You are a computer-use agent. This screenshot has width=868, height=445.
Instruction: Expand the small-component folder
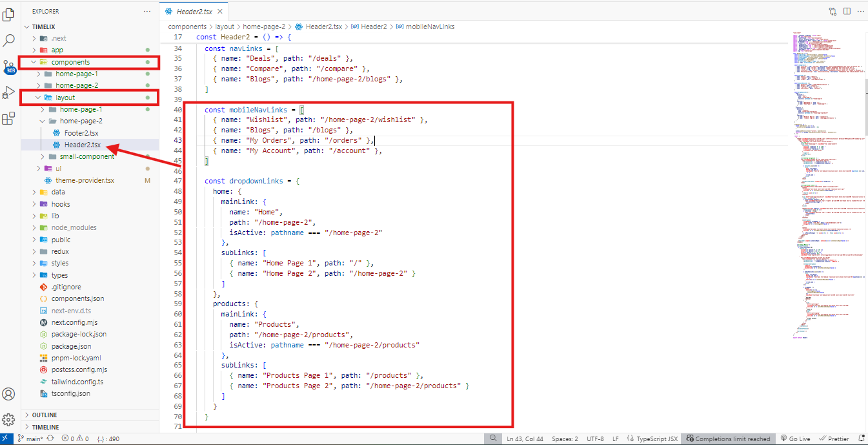(90, 156)
